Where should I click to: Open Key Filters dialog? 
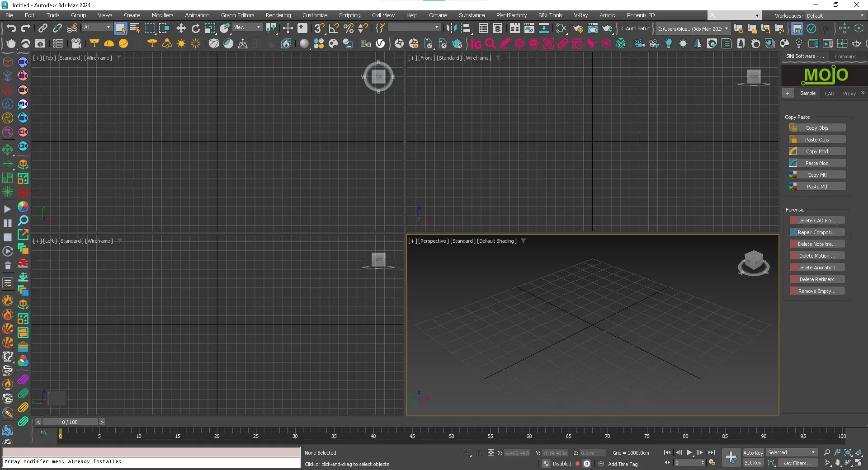click(x=797, y=463)
